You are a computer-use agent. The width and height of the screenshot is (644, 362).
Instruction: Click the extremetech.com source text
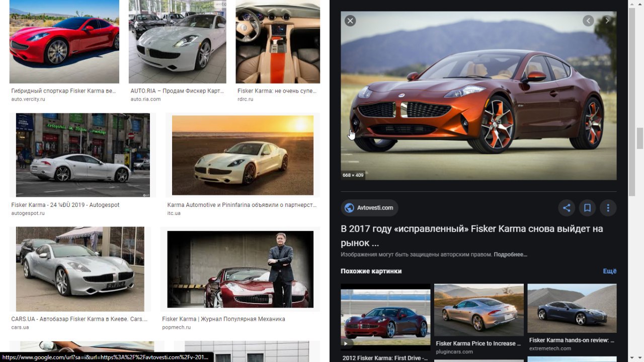tap(550, 348)
